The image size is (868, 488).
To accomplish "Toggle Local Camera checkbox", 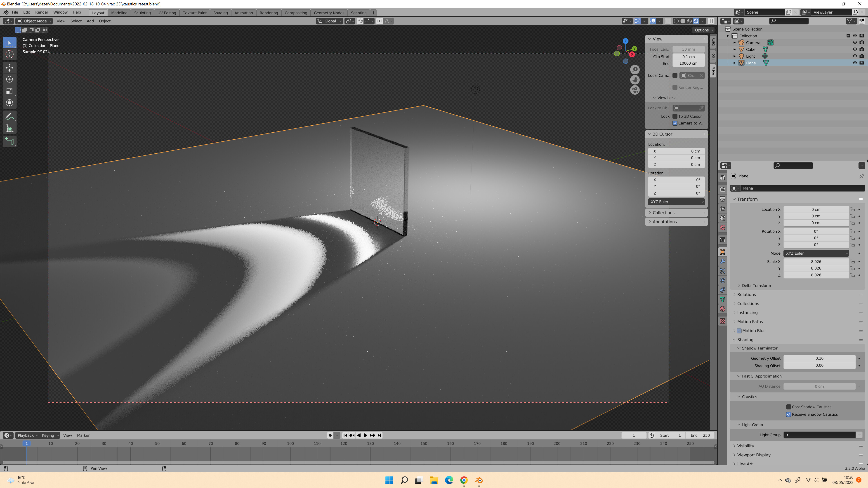I will point(675,75).
